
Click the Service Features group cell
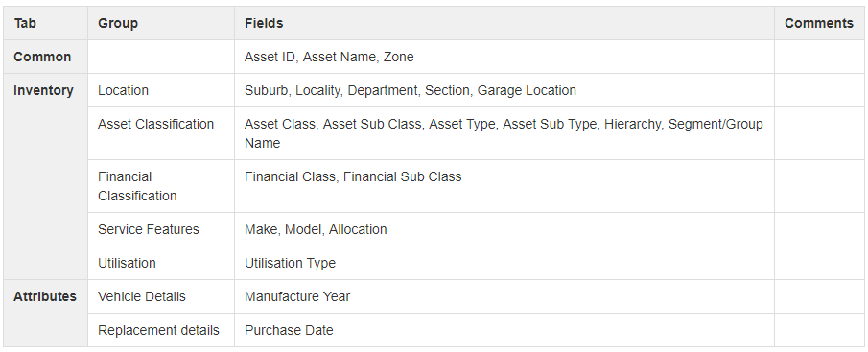pyautogui.click(x=161, y=229)
